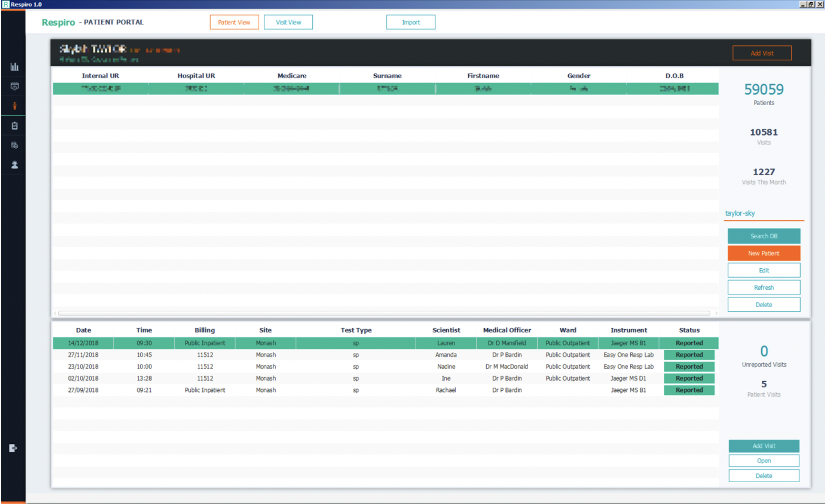825x504 pixels.
Task: Switch to Patient View tab
Action: 234,22
